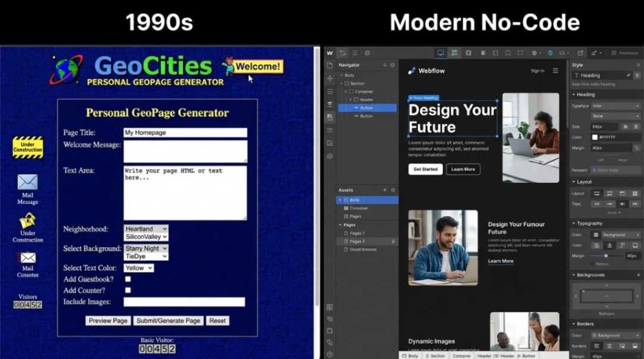Click the Webflow logo icon in the toolbar

coord(330,52)
